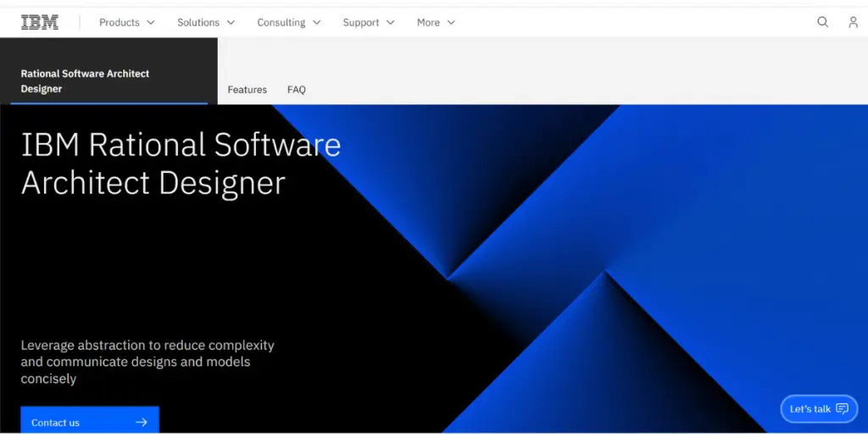The width and height of the screenshot is (868, 434).
Task: Expand the Support menu chevron
Action: click(x=390, y=23)
